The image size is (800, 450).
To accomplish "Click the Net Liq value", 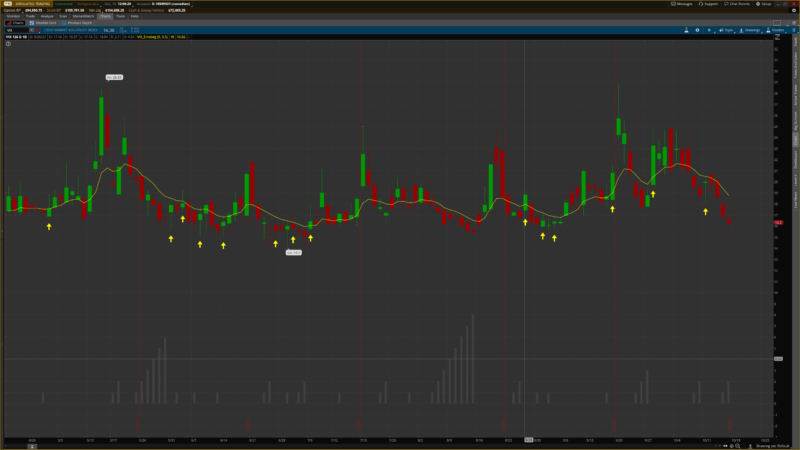I will click(115, 10).
